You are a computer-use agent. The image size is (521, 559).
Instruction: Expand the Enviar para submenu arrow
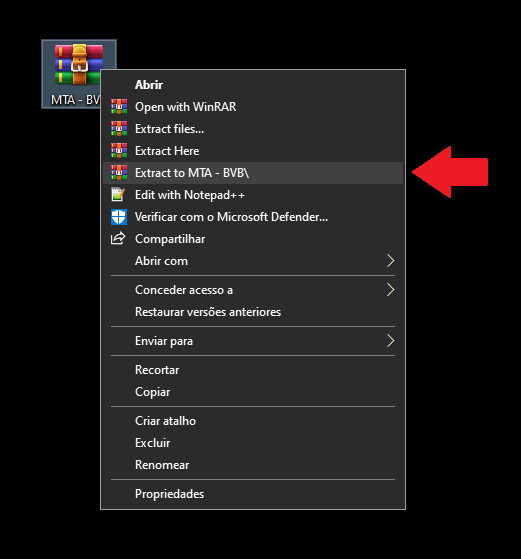pyautogui.click(x=390, y=341)
